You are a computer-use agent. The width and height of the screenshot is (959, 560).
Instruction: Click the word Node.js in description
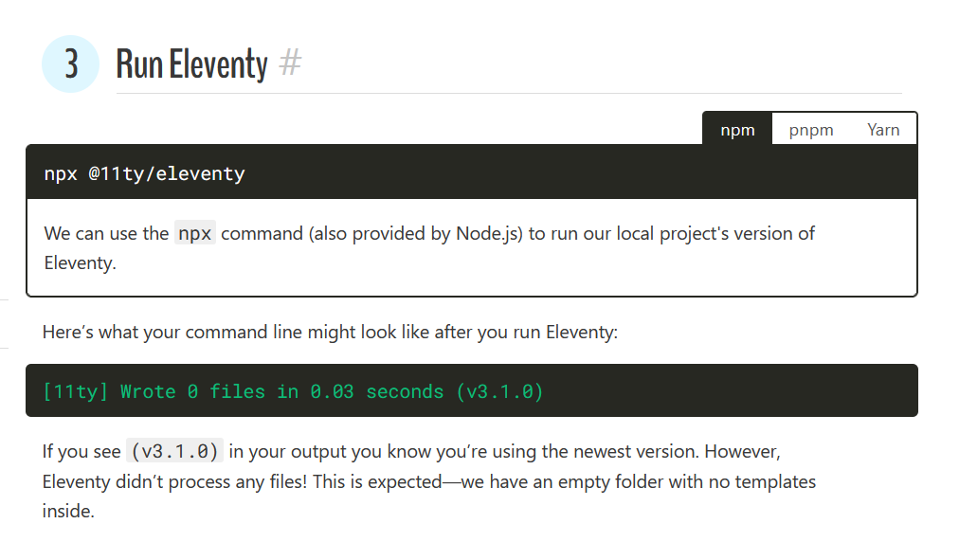coord(487,233)
